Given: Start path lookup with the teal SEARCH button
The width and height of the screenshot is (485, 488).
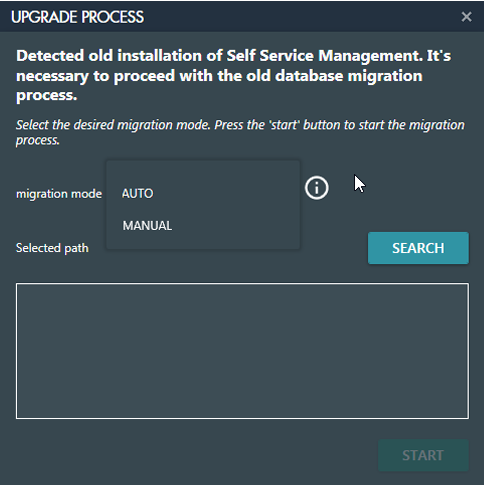Looking at the screenshot, I should click(x=418, y=248).
